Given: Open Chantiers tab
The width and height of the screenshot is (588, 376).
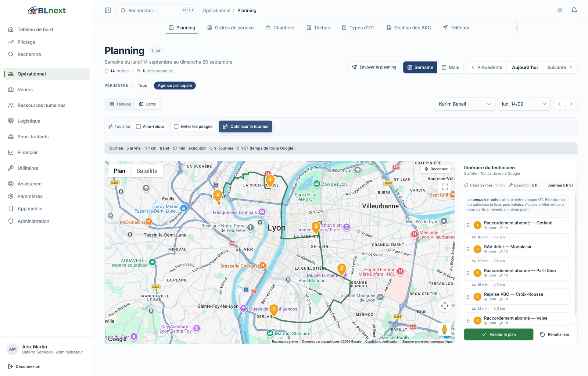Looking at the screenshot, I should click(x=280, y=28).
